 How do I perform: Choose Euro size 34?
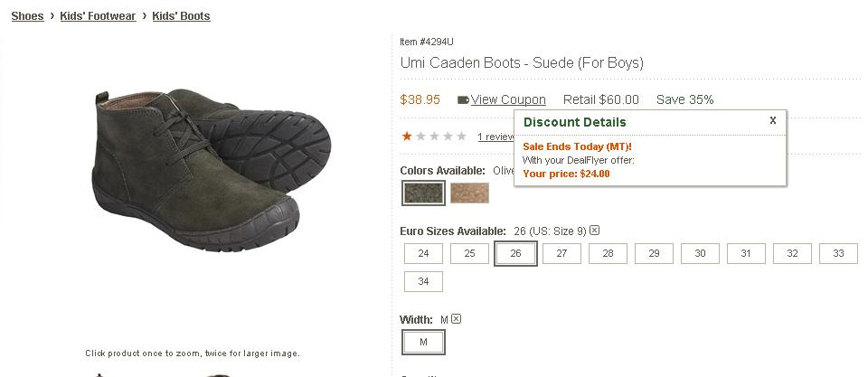pos(423,282)
